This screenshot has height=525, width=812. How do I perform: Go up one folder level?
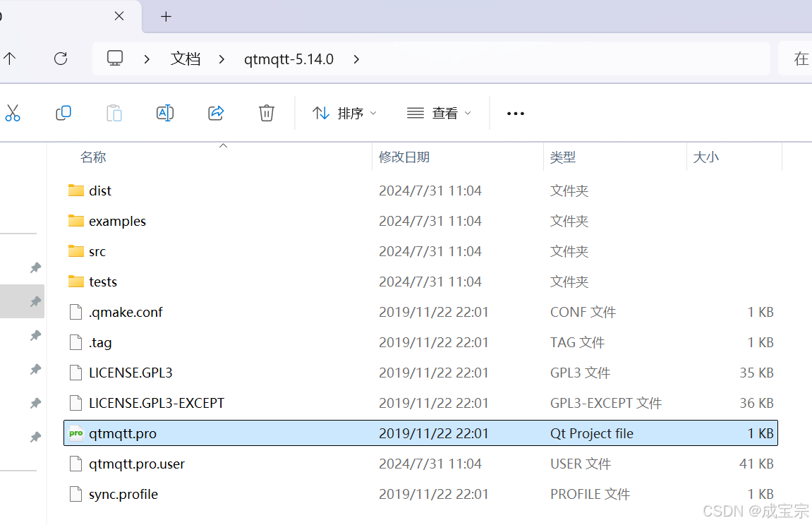9,59
